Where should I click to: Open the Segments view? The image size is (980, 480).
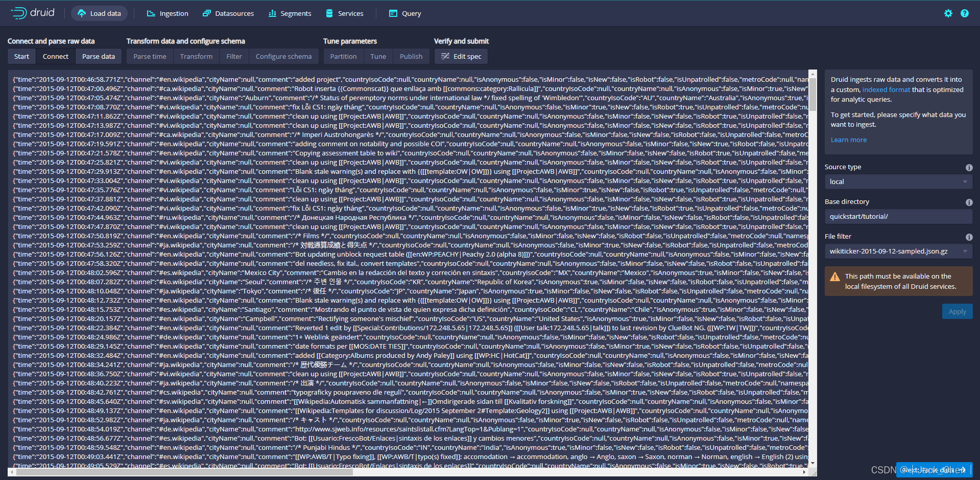290,13
